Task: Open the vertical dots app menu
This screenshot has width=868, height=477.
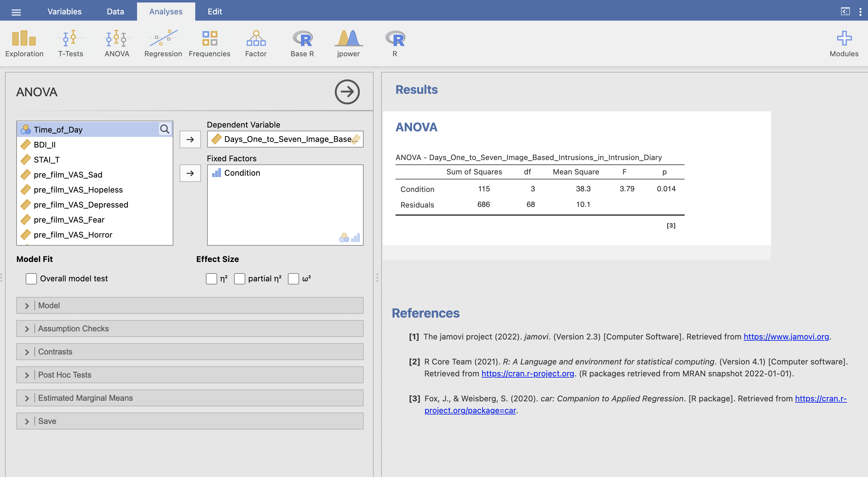Action: tap(860, 12)
